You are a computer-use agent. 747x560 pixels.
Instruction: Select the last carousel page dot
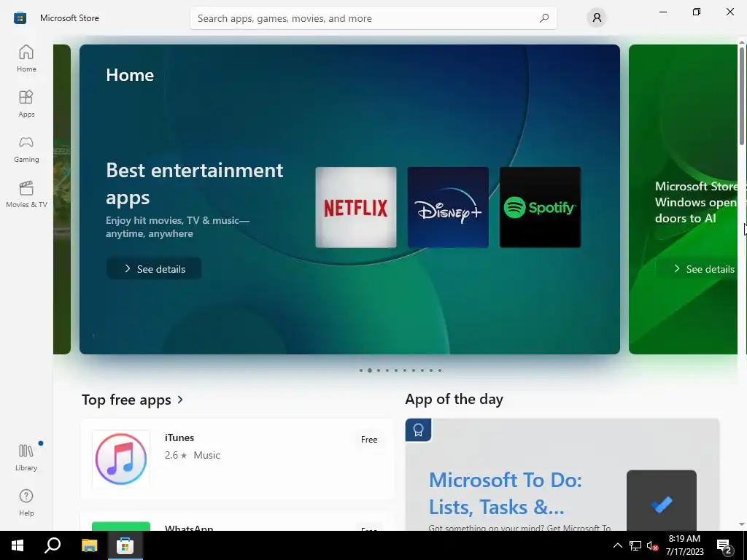coord(440,370)
